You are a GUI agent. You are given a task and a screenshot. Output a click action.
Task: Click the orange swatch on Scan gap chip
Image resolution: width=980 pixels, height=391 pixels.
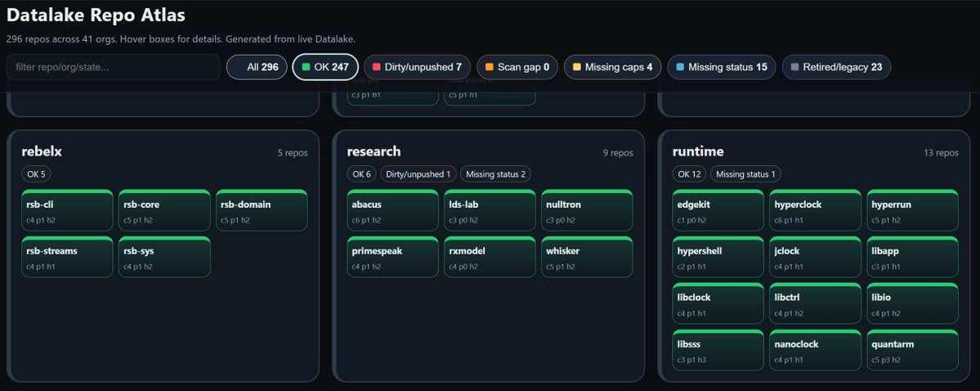490,67
